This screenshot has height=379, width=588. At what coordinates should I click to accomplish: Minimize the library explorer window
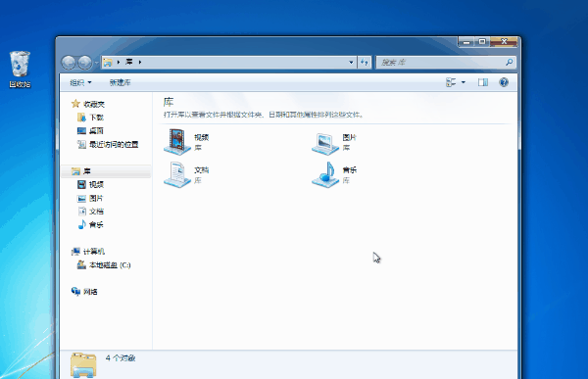pos(466,42)
